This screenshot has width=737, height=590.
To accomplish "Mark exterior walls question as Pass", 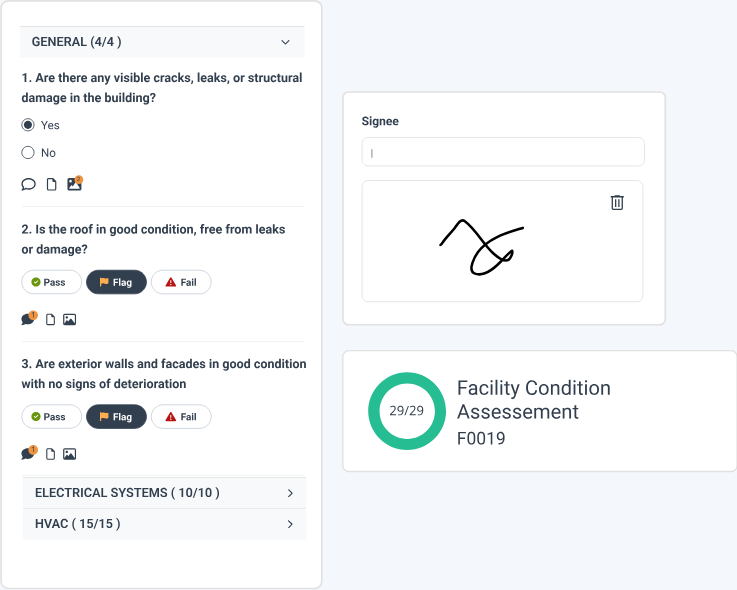I will click(51, 417).
